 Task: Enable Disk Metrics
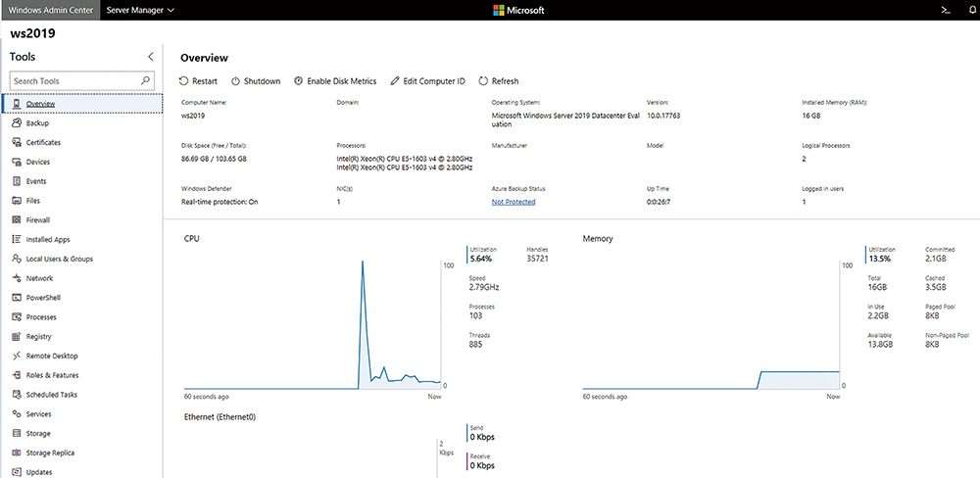pyautogui.click(x=335, y=81)
